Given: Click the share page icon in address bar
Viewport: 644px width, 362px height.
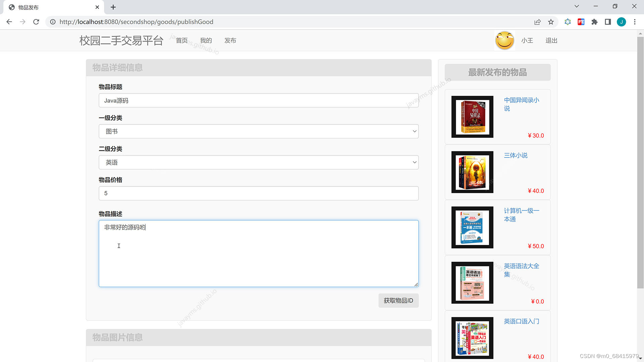Looking at the screenshot, I should [x=537, y=22].
